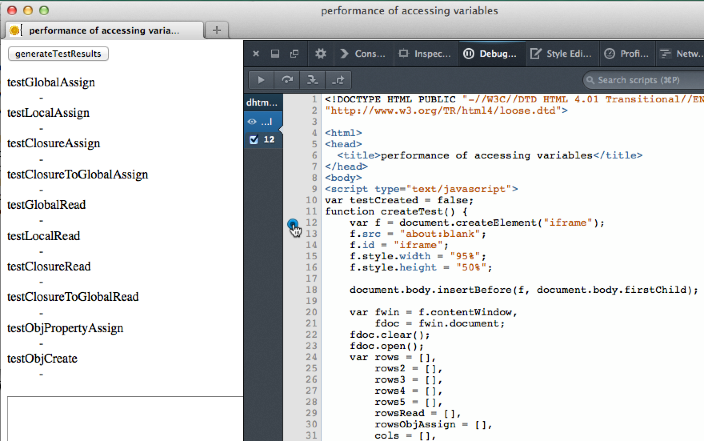This screenshot has height=441, width=704.
Task: Focus the Search scripts field
Action: click(642, 80)
